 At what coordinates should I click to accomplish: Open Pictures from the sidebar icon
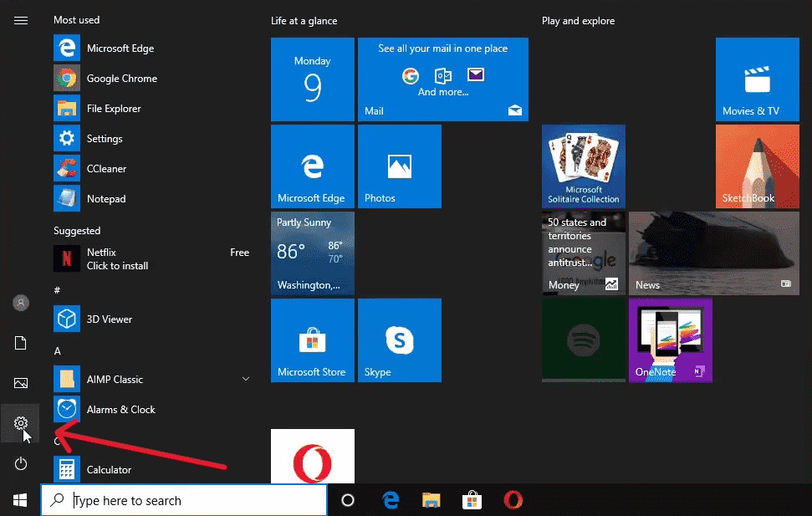coord(20,383)
